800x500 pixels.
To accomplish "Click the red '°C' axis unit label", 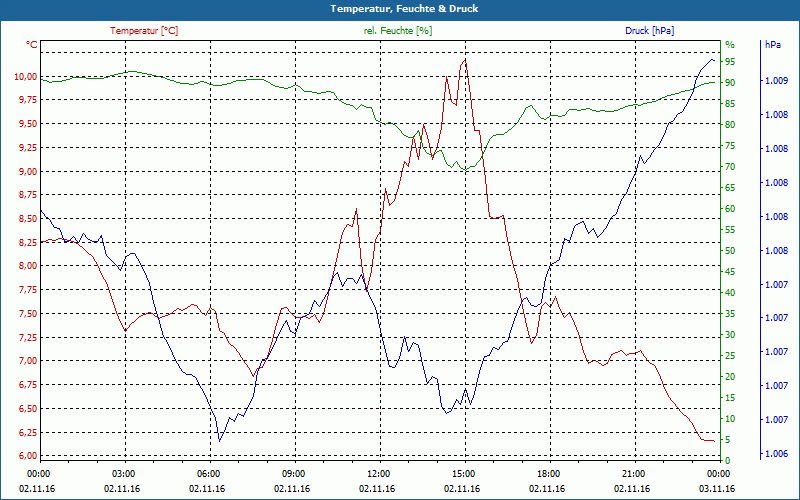I will tap(32, 45).
